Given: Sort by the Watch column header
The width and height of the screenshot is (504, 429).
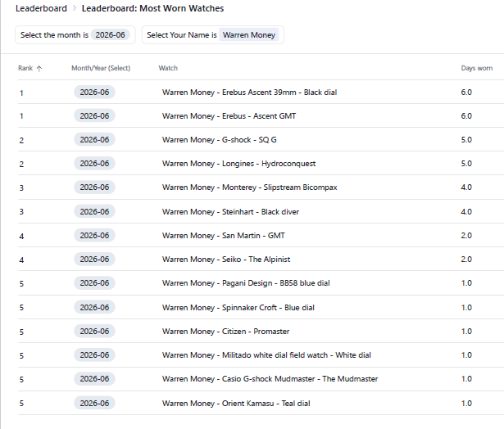Looking at the screenshot, I should coord(168,68).
